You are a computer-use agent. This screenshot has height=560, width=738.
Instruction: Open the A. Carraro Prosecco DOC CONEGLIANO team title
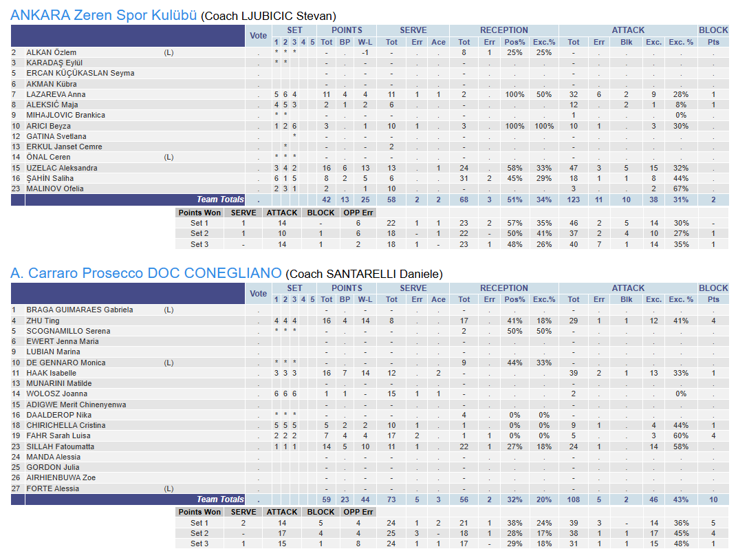(x=146, y=273)
